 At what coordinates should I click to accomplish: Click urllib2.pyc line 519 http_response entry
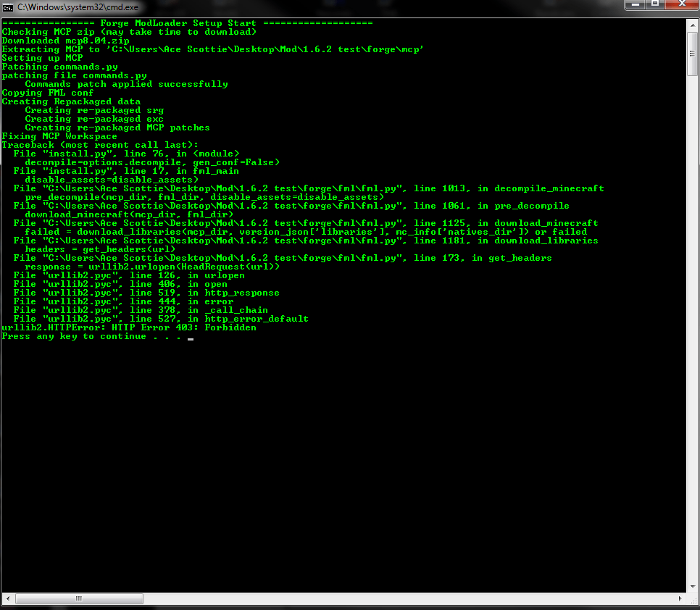click(146, 293)
